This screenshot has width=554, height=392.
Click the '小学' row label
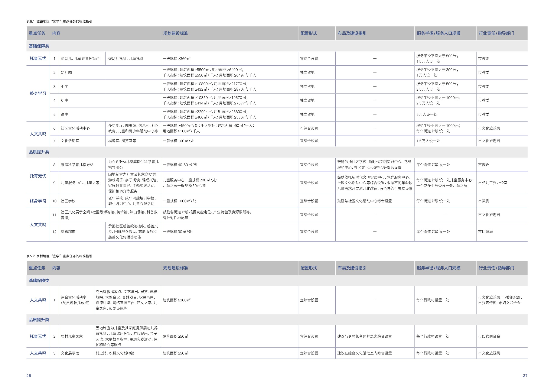(64, 86)
